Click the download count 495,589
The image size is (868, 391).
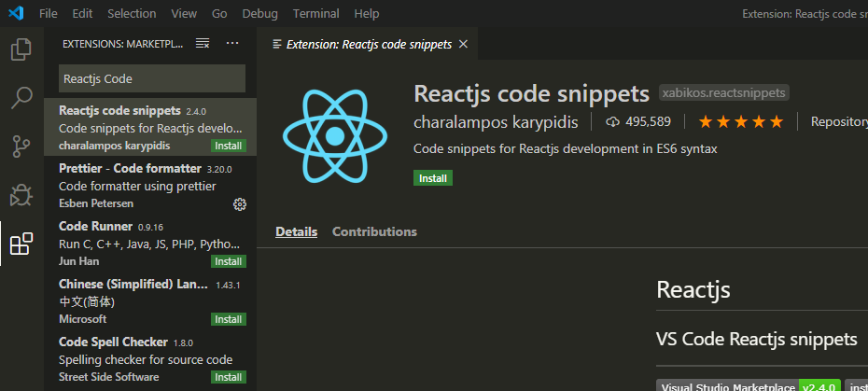point(638,122)
